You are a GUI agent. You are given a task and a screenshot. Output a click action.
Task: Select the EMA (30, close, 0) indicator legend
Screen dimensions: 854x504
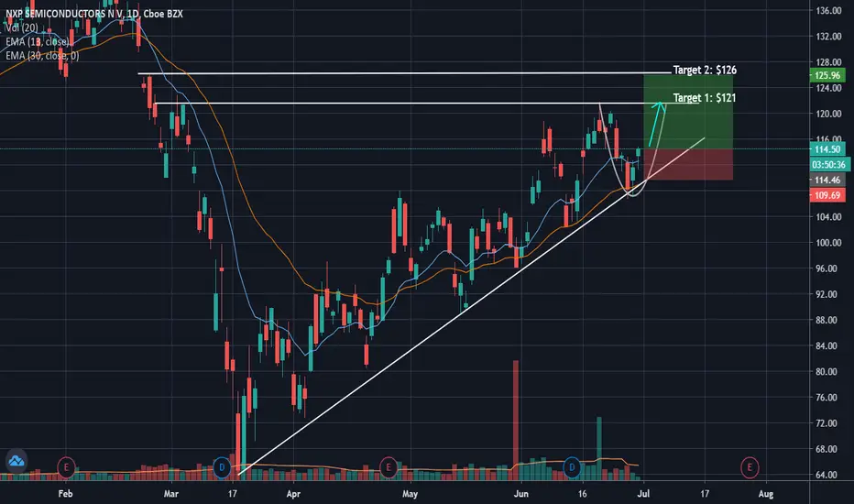[42, 56]
